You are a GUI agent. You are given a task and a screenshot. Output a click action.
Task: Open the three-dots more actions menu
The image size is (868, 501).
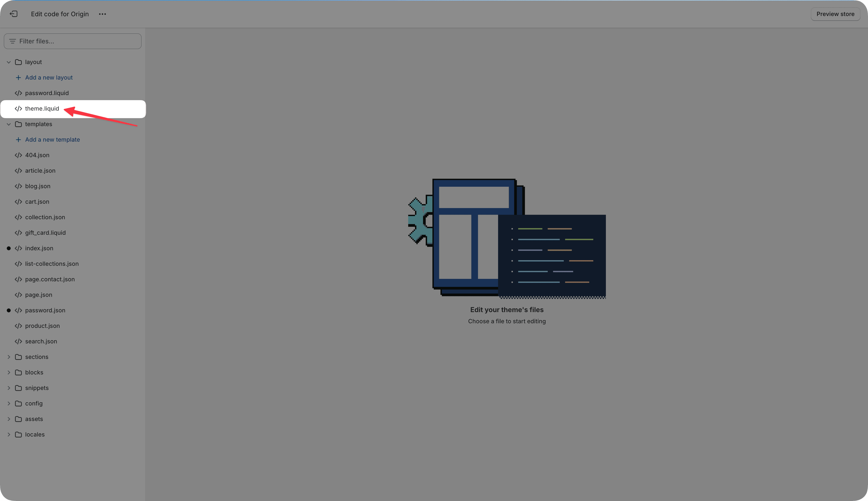102,14
